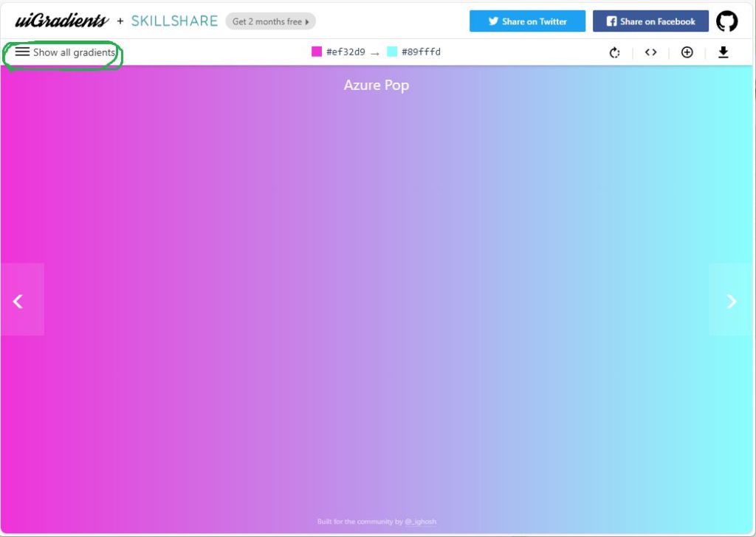
Task: Select the #89fffd hex code text
Action: coord(421,52)
